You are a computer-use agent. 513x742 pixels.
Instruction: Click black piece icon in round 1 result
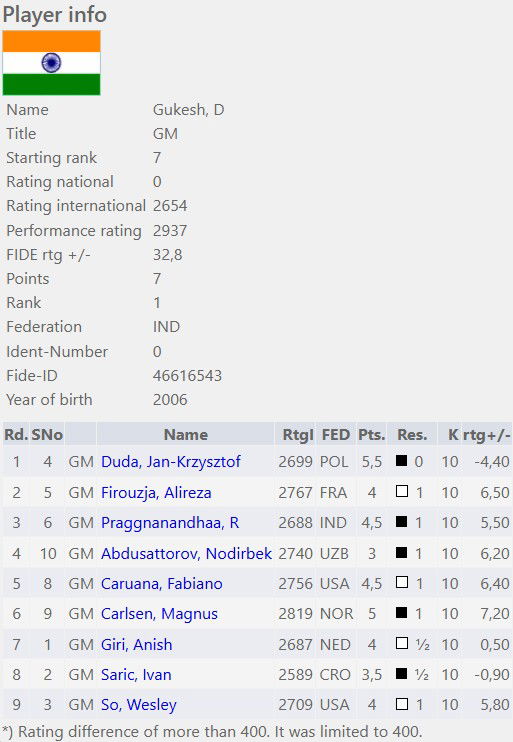(401, 460)
